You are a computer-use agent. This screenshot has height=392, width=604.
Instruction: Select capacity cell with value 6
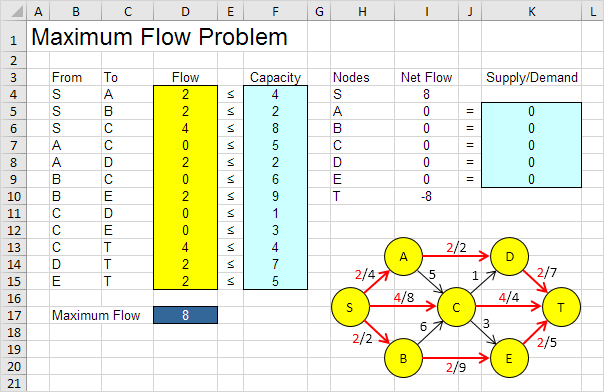pos(275,179)
